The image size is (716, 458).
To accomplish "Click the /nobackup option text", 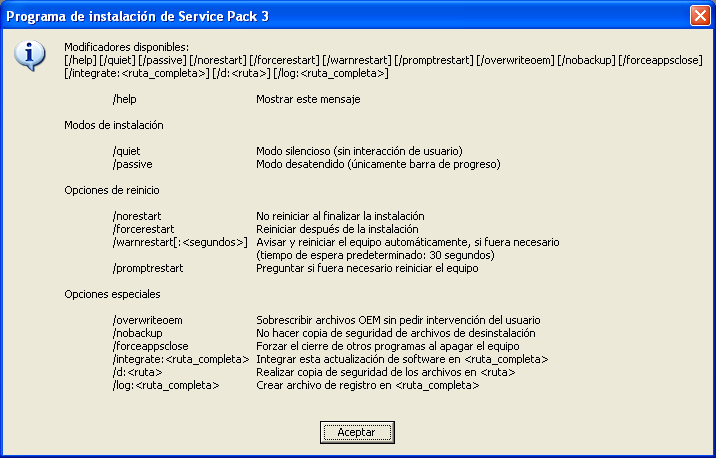I will (137, 333).
